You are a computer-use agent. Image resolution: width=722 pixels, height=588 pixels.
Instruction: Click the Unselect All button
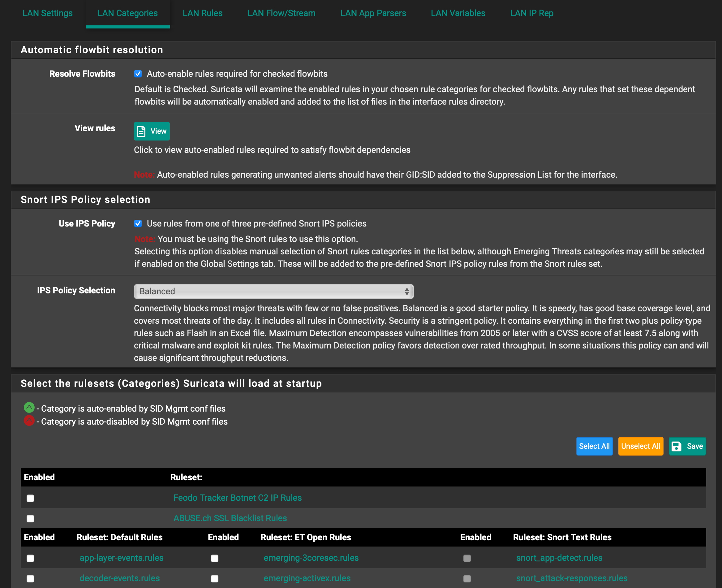pos(640,446)
